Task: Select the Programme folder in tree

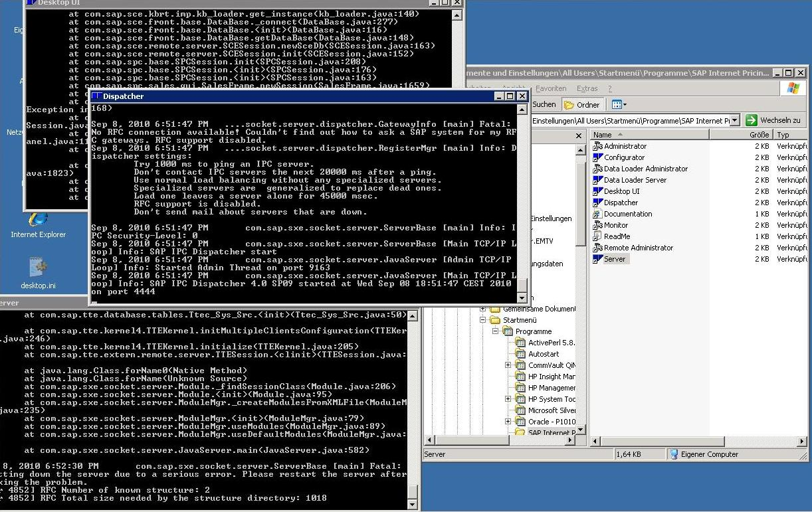Action: (x=528, y=331)
